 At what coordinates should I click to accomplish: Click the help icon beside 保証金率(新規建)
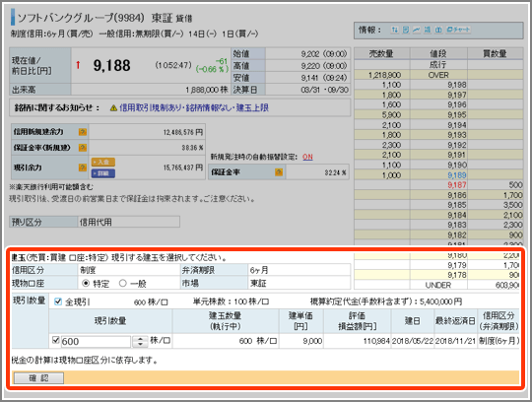coord(83,148)
